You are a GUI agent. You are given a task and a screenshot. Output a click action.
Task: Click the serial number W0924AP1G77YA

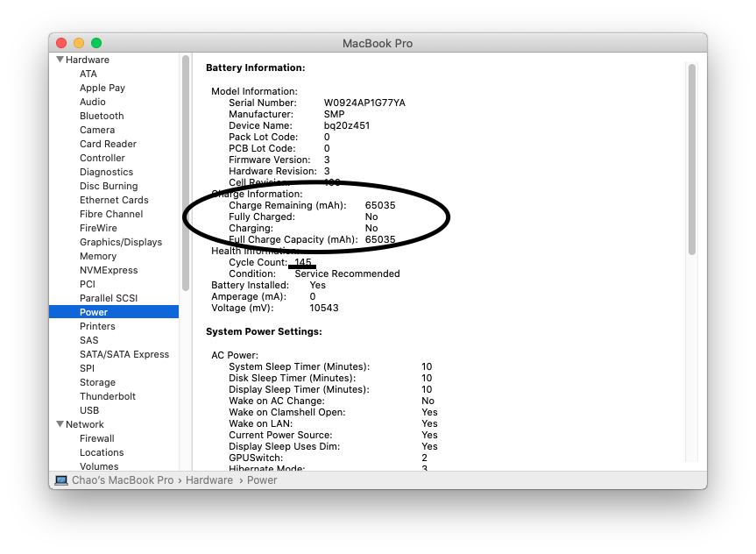(x=364, y=103)
